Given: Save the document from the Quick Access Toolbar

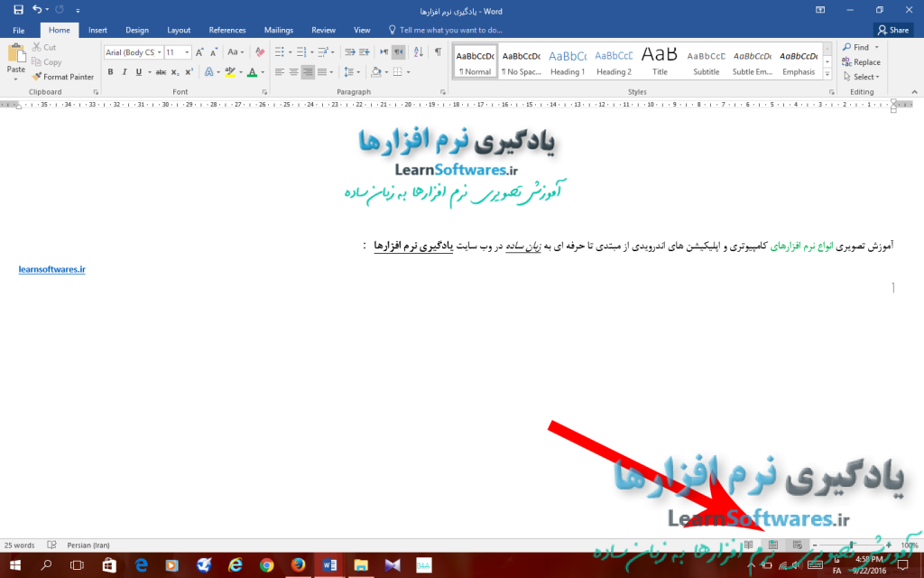Looking at the screenshot, I should pos(18,10).
